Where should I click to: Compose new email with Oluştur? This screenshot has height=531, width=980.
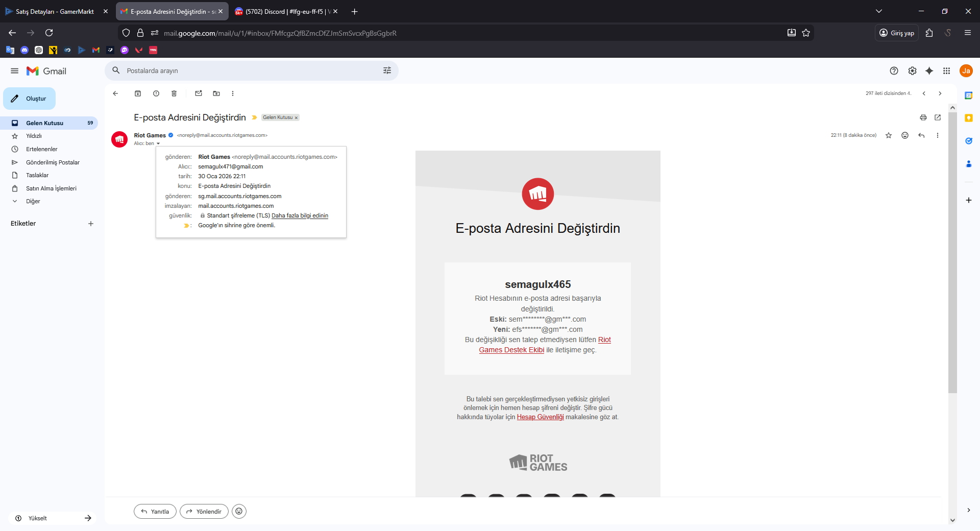click(x=30, y=99)
